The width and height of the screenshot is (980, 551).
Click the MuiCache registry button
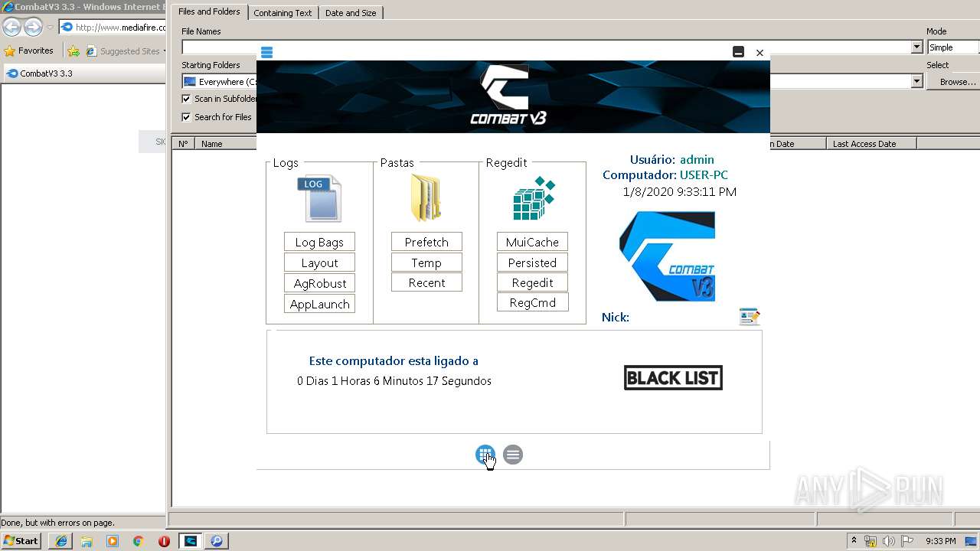pos(532,242)
